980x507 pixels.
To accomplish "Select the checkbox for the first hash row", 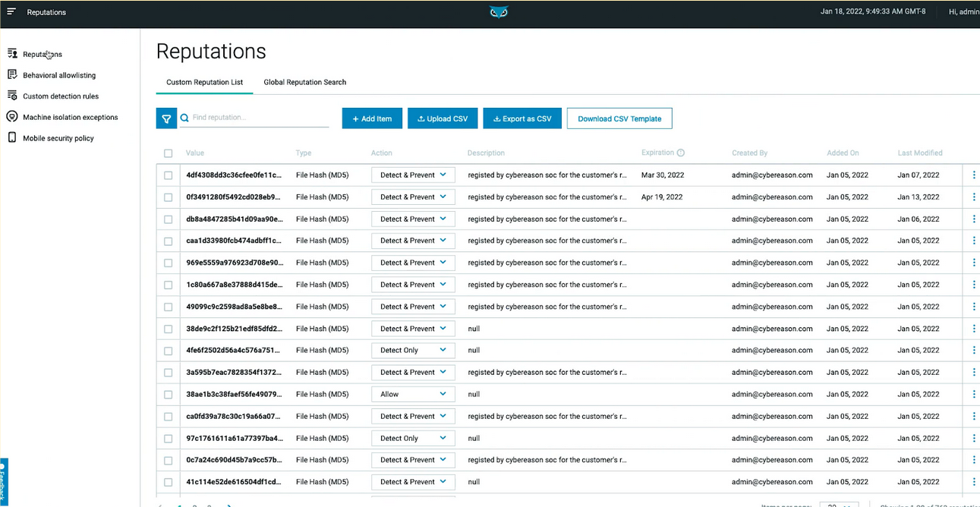I will tap(168, 175).
